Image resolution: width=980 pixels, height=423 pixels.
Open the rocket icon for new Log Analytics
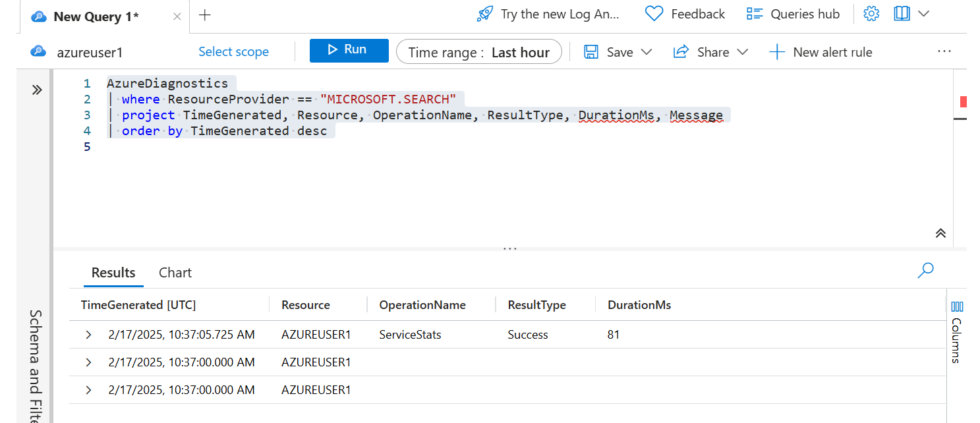485,14
